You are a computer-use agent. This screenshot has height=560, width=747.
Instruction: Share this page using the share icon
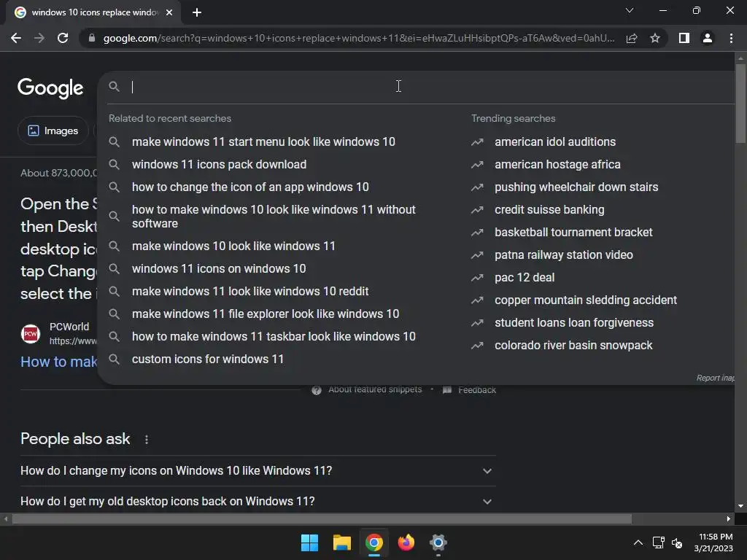pos(632,38)
